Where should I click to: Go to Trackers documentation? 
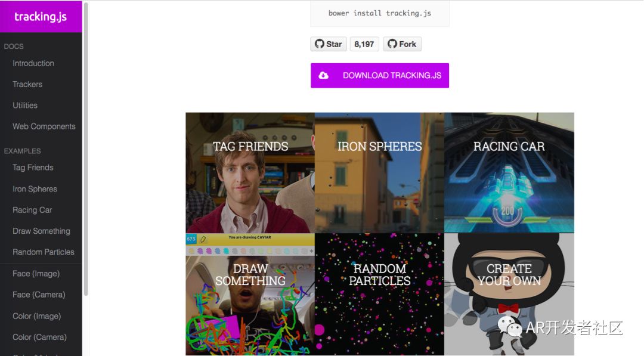(x=27, y=84)
